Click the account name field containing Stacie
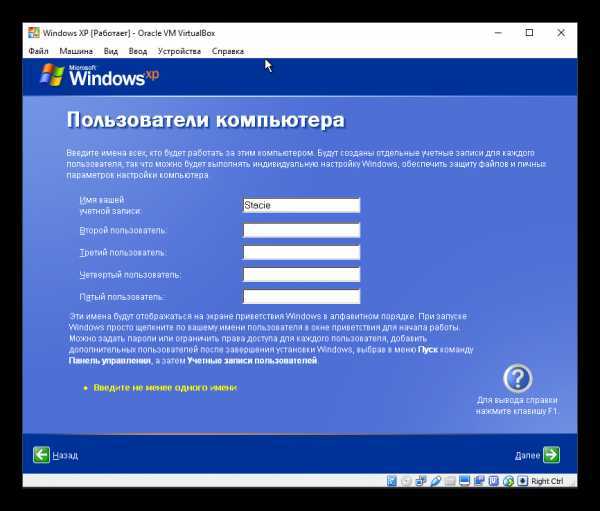Viewport: 600px width, 511px height. point(301,205)
